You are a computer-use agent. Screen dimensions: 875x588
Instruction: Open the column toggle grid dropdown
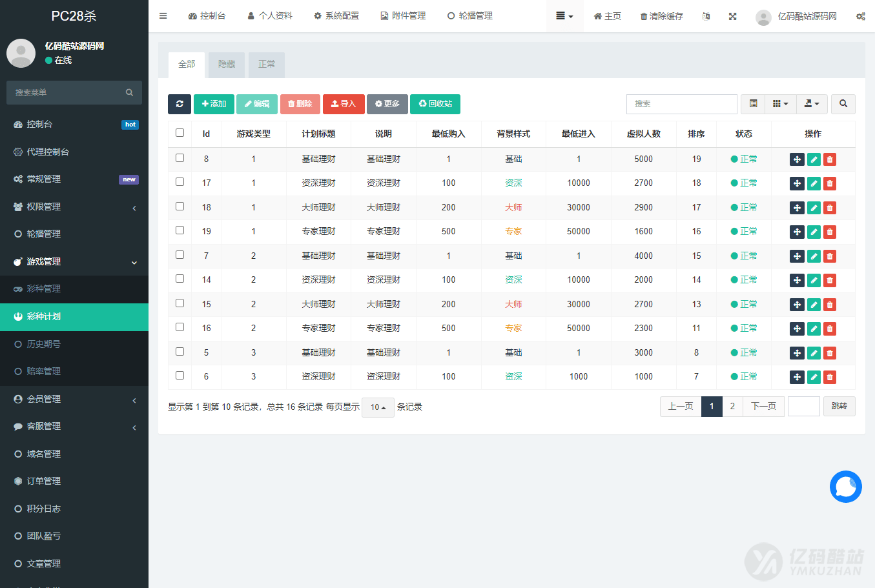(x=781, y=104)
